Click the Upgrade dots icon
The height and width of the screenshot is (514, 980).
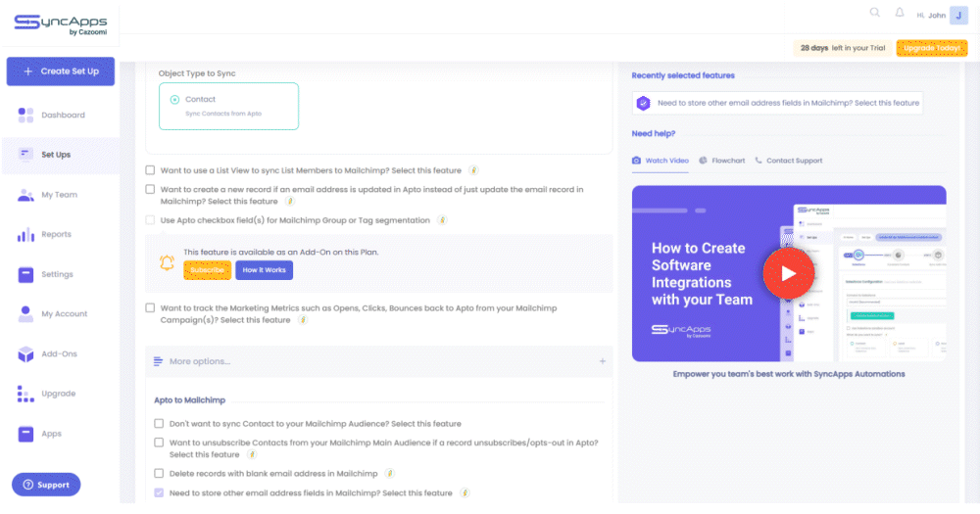25,395
